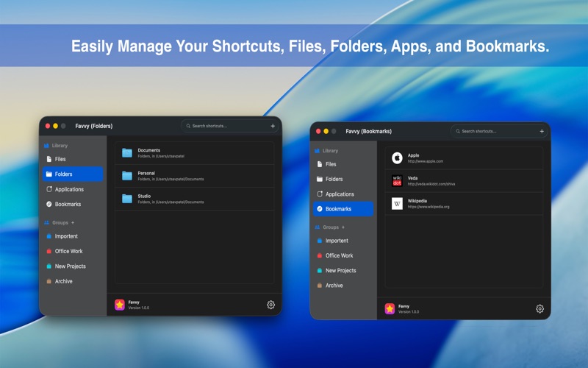This screenshot has height=368, width=588.
Task: Open settings gear in the Favvy (Bookmarks) window
Action: click(x=539, y=309)
